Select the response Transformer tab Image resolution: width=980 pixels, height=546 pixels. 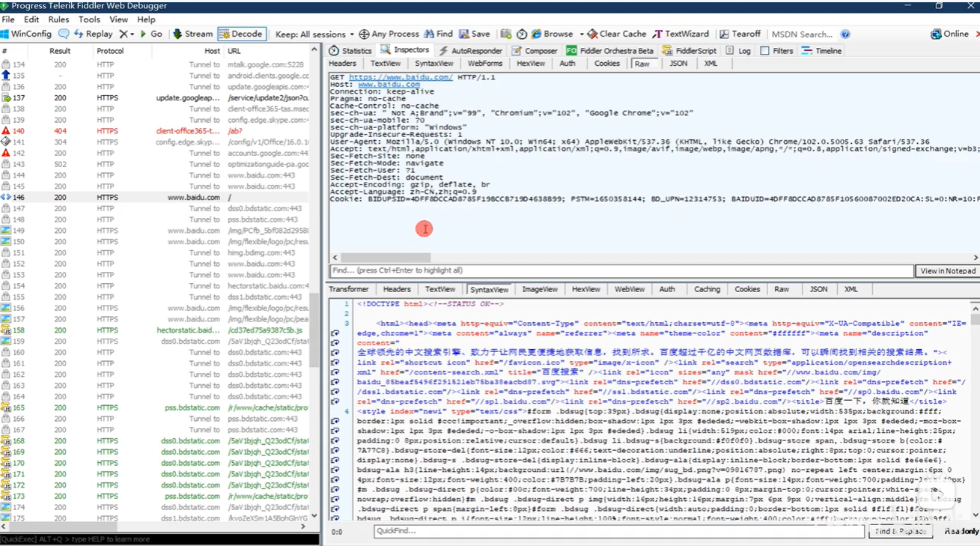[x=349, y=289]
